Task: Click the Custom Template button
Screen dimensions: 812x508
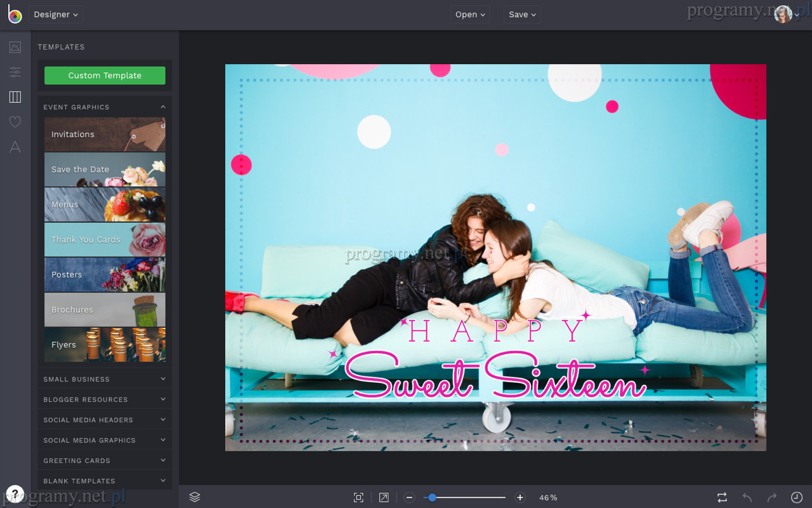Action: [105, 76]
